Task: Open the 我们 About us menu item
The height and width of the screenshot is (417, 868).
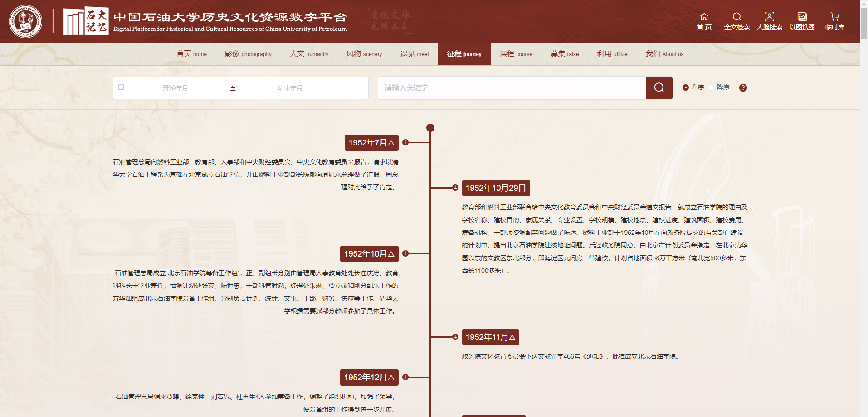Action: [664, 54]
